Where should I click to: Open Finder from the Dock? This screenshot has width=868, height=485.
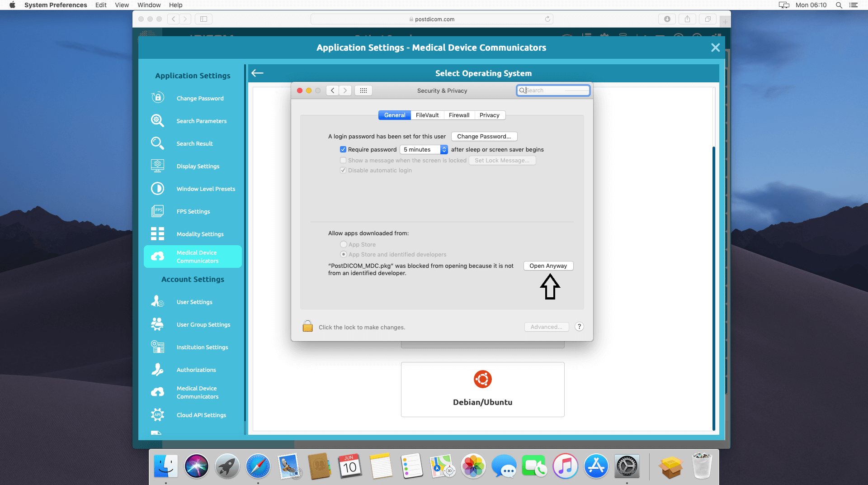pos(166,466)
